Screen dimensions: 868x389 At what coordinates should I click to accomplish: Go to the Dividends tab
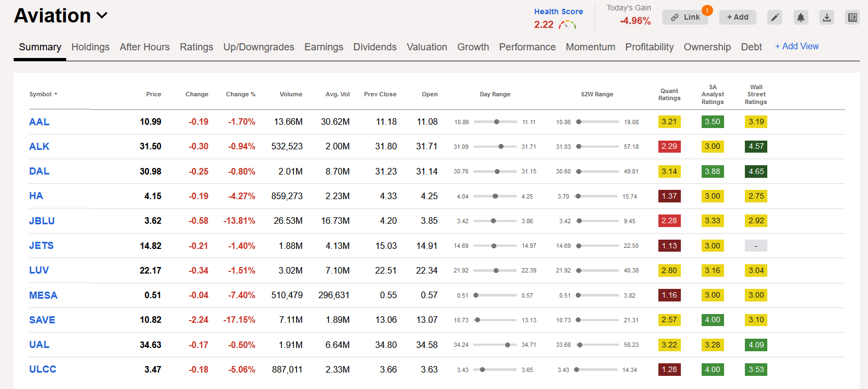[x=375, y=47]
